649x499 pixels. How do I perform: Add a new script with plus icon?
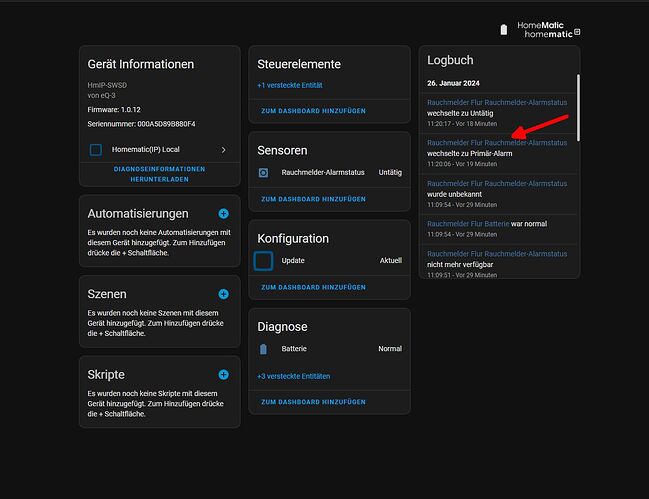pos(224,374)
